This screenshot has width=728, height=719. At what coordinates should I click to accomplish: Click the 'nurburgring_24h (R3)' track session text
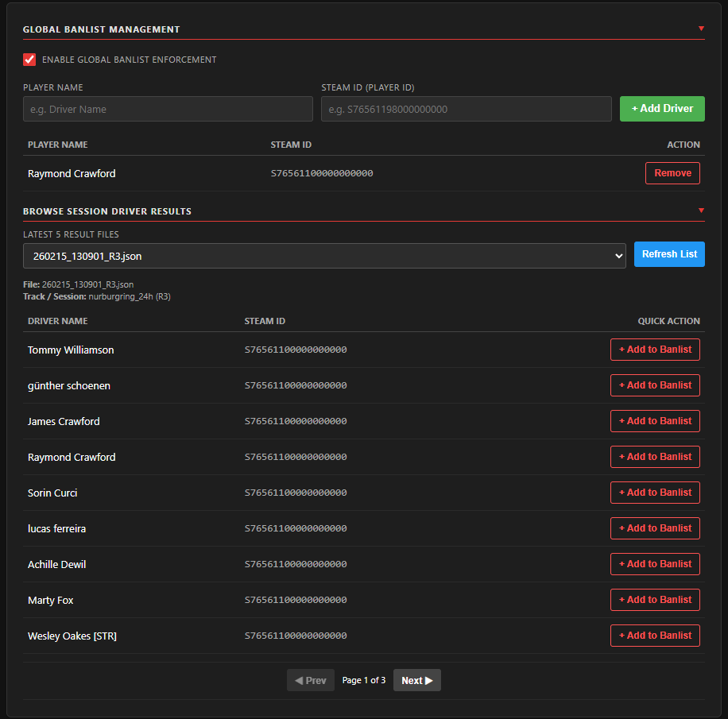point(130,296)
